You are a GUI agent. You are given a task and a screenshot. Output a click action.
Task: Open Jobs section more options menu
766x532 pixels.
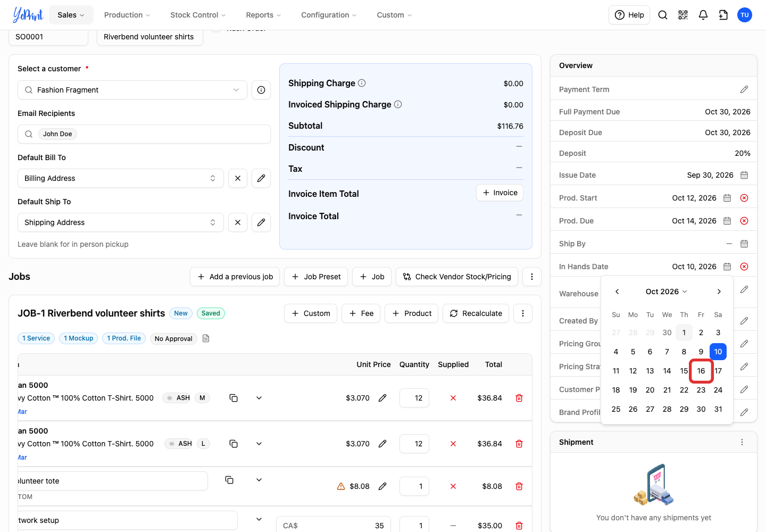(532, 277)
